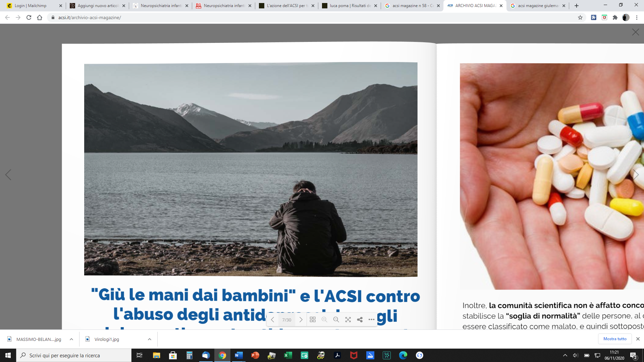Open the browser home page
This screenshot has width=644, height=362.
tap(40, 17)
